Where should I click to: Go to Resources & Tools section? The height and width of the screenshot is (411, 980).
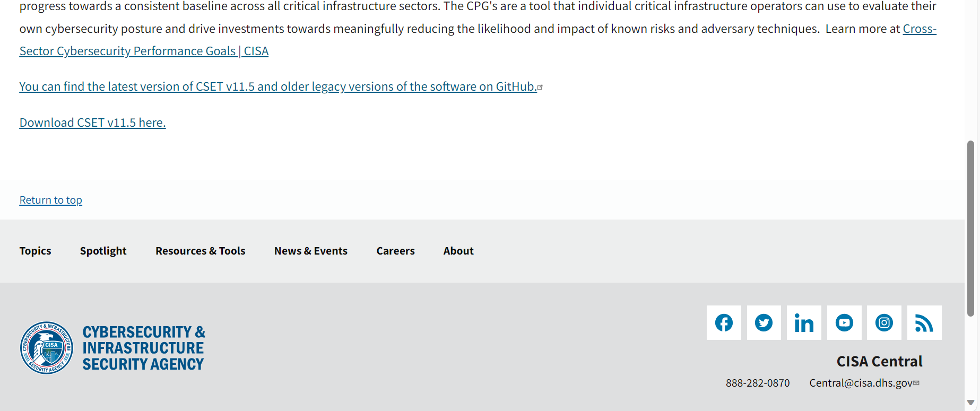201,251
